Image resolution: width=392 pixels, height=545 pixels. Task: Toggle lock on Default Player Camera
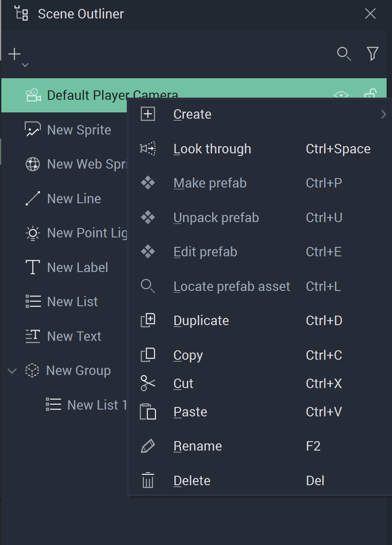click(x=370, y=93)
